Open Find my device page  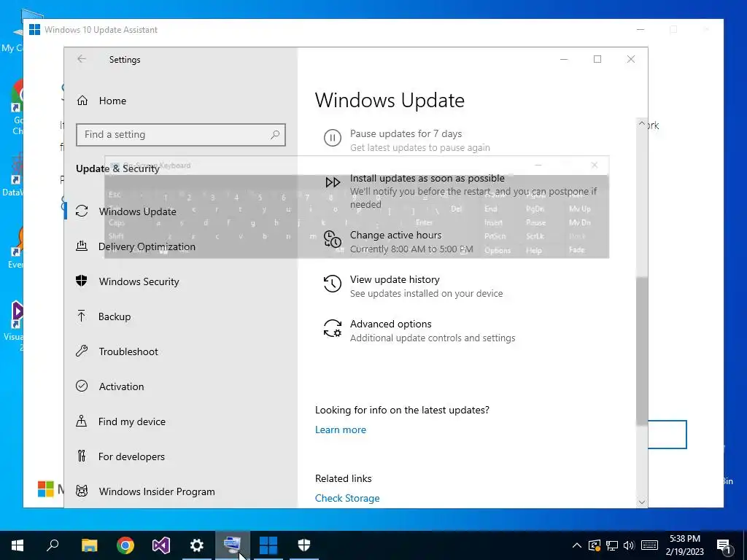pyautogui.click(x=181, y=421)
